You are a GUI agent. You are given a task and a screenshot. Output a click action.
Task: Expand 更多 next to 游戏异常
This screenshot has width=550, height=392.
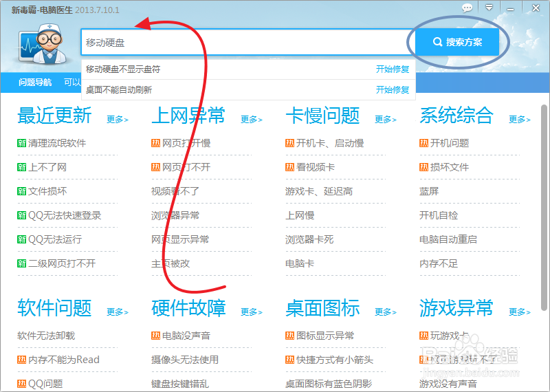tap(520, 312)
